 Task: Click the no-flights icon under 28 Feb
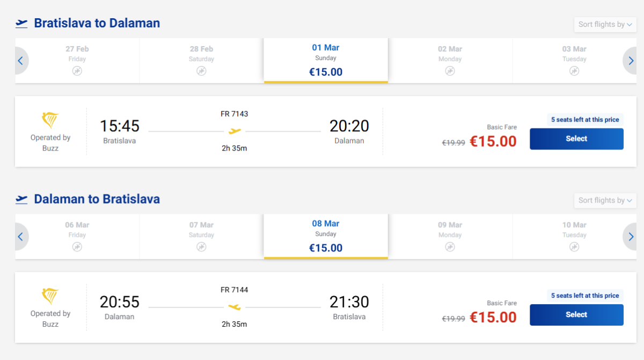pos(201,71)
